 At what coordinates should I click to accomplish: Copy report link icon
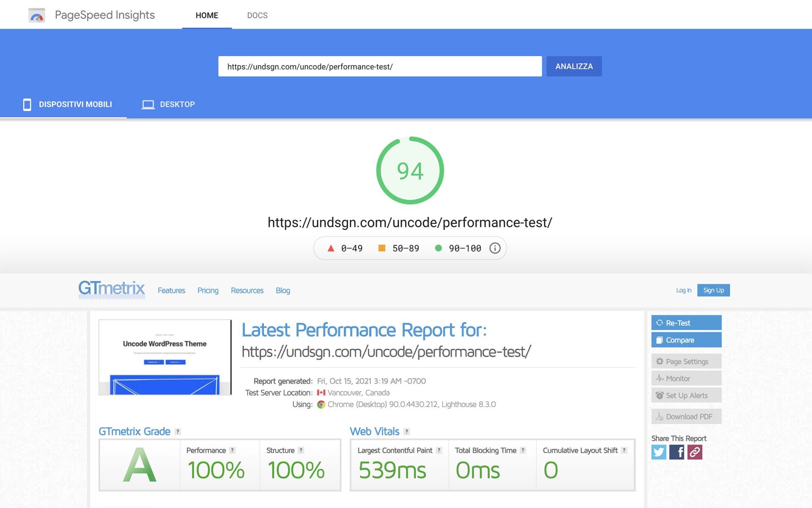(695, 452)
